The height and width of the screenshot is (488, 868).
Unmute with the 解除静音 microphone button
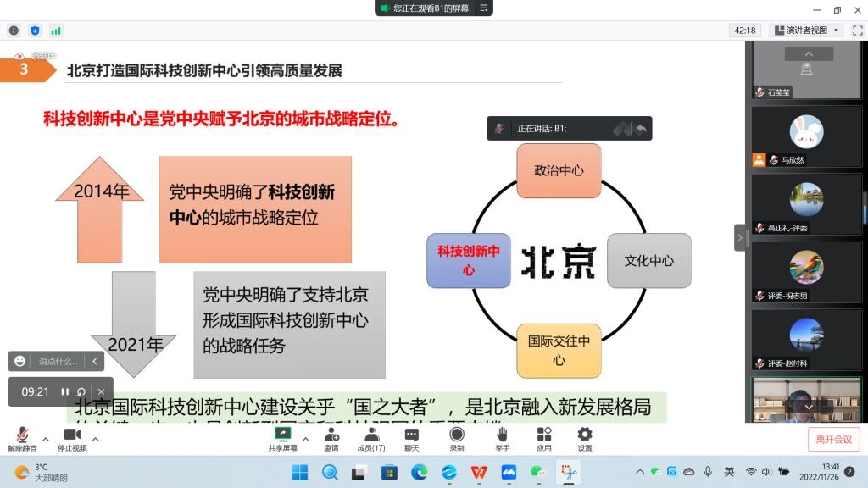coord(22,440)
